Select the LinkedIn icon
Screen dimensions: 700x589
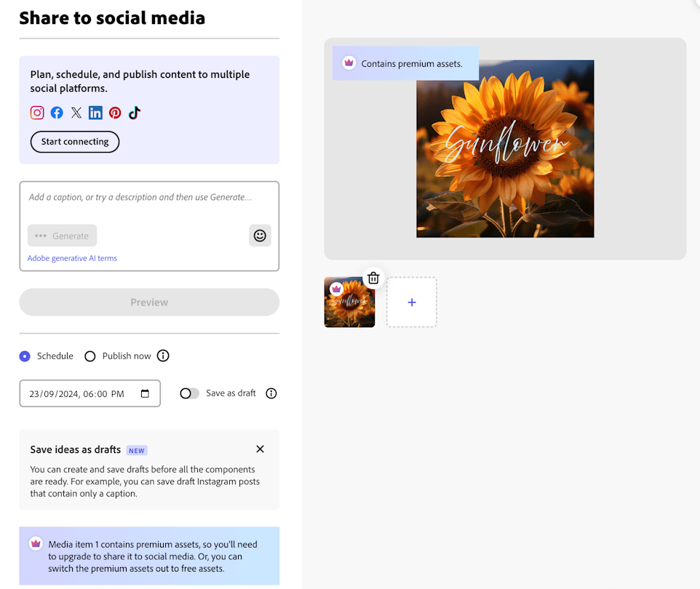tap(95, 113)
